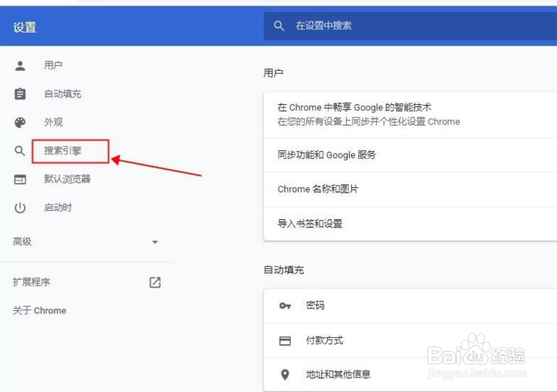557x392 pixels.
Task: Click the 高级 label in sidebar
Action: point(22,242)
